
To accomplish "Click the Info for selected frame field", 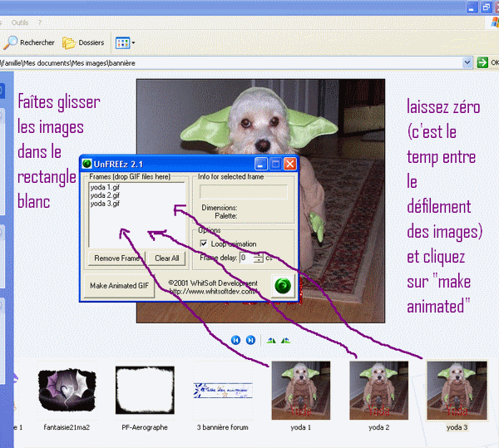I will pos(244,192).
